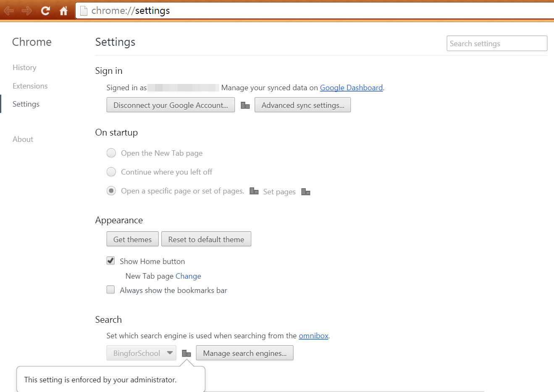Screen dimensions: 554x392
Task: Click the Get themes button
Action: pos(132,239)
